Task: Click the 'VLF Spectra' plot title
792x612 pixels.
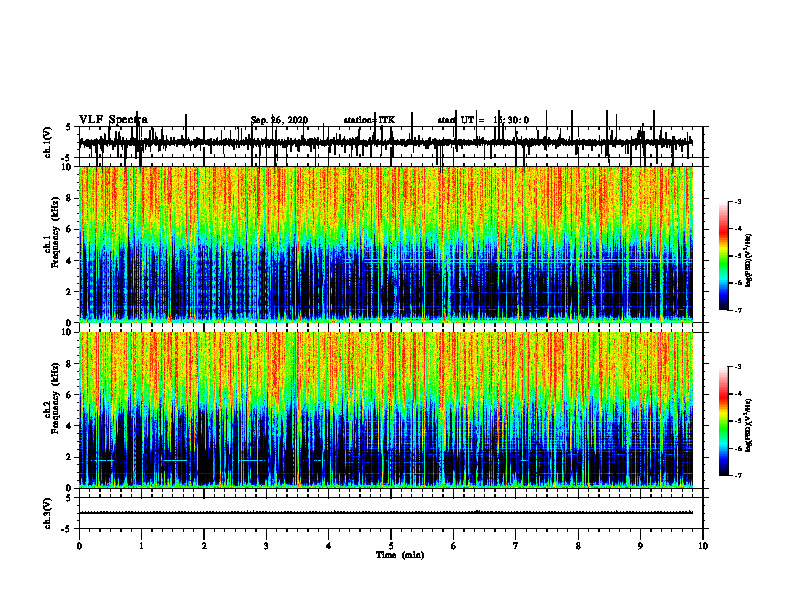Action: [113, 120]
